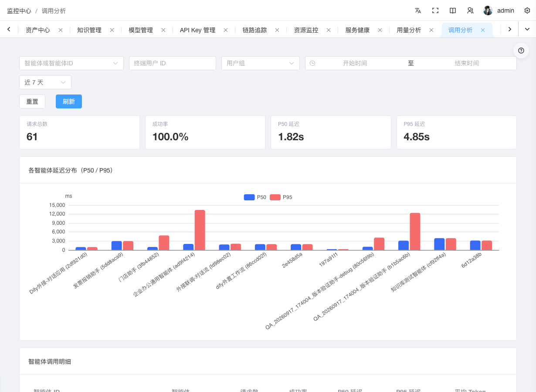This screenshot has width=536, height=392.
Task: Click the admin username
Action: (x=506, y=10)
